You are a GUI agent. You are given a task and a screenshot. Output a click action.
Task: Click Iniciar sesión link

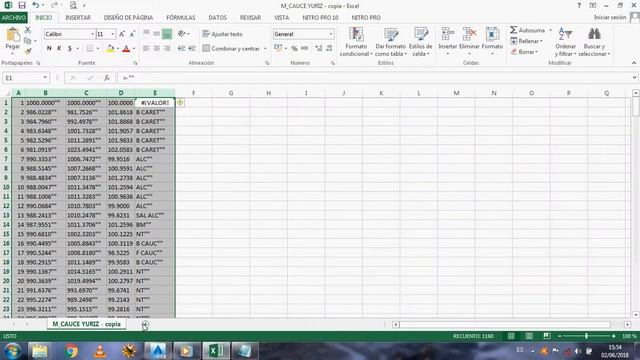pos(610,17)
